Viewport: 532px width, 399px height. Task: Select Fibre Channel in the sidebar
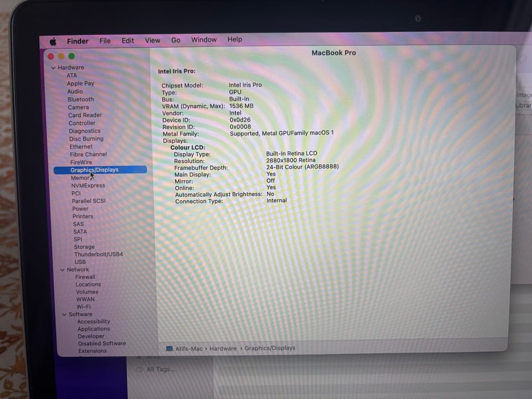click(89, 155)
